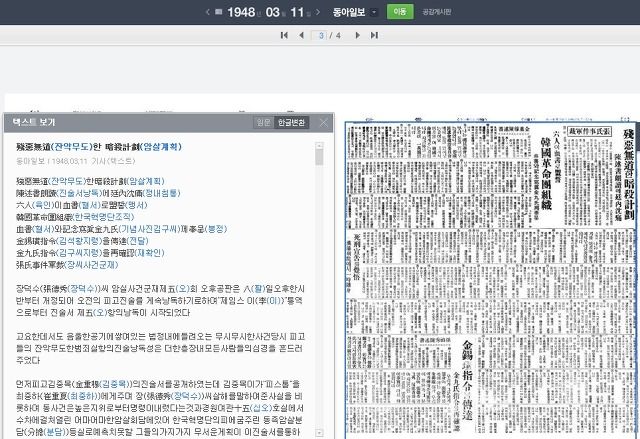Go to the next date with the right chevron
Viewport: 640px width, 439px height.
coord(318,12)
